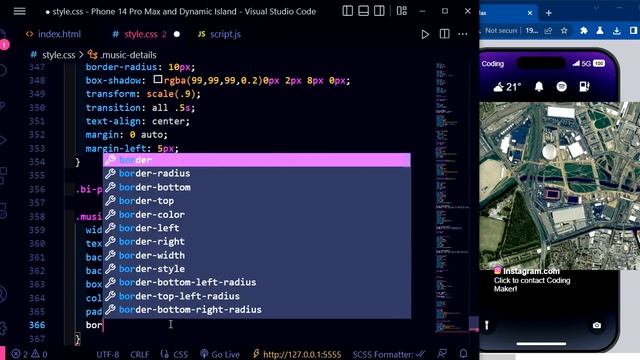This screenshot has width=640, height=360.
Task: Pick the border-style completion
Action: [256, 269]
